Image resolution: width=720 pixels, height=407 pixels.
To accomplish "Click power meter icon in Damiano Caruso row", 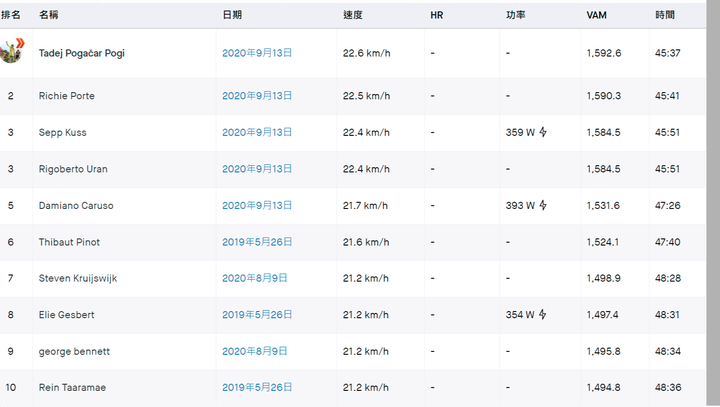I will [543, 205].
